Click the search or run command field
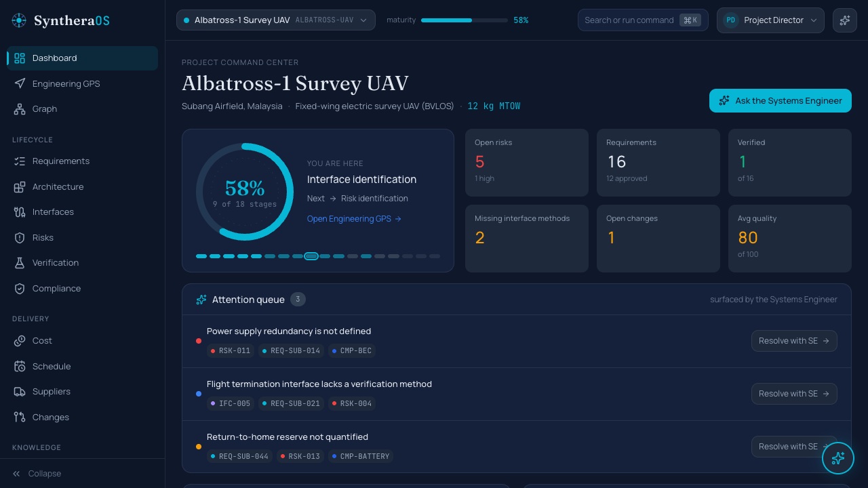This screenshot has width=868, height=488. click(x=643, y=20)
